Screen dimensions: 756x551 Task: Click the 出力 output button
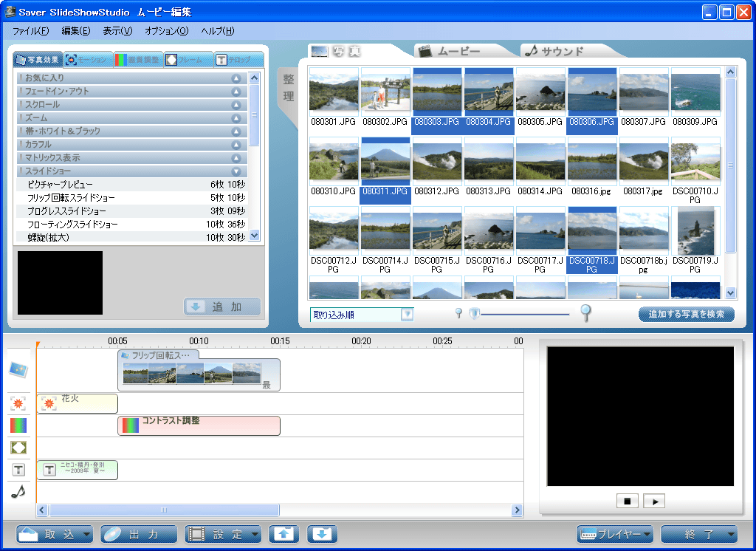tap(139, 534)
